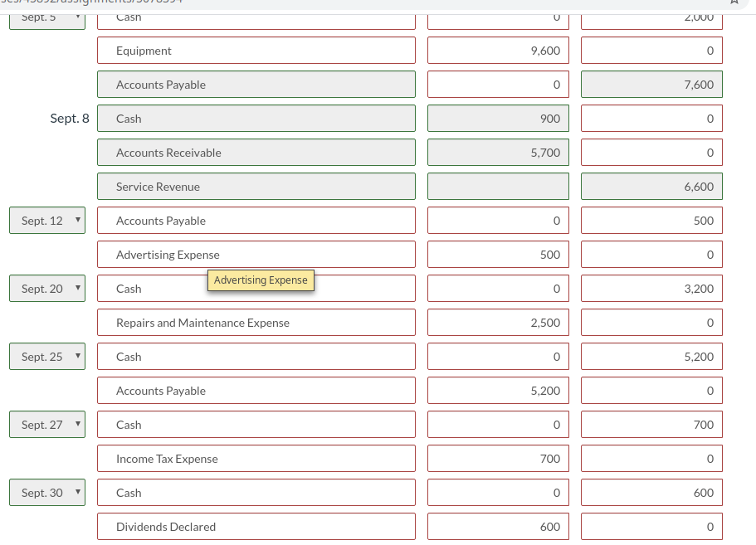Viewport: 756px width, 545px height.
Task: Select the Repairs and Maintenance Expense field
Action: coord(256,322)
